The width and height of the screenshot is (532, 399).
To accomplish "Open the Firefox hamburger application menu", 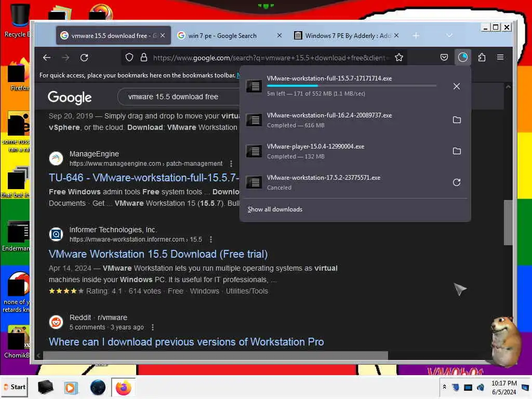I will pos(500,57).
